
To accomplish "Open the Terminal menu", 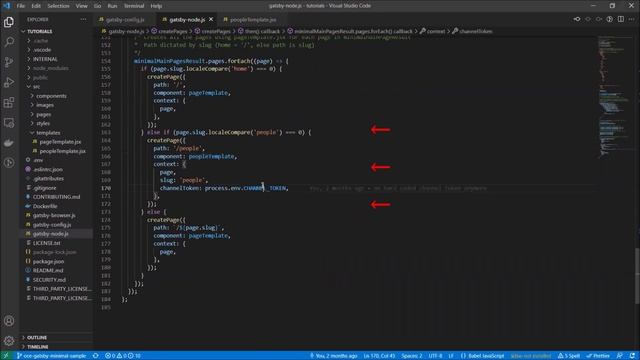I will [134, 6].
